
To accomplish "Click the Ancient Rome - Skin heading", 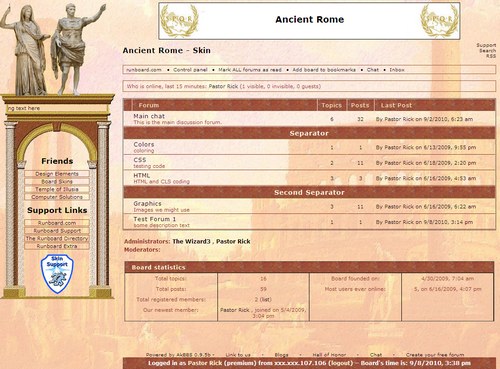I will pos(166,50).
